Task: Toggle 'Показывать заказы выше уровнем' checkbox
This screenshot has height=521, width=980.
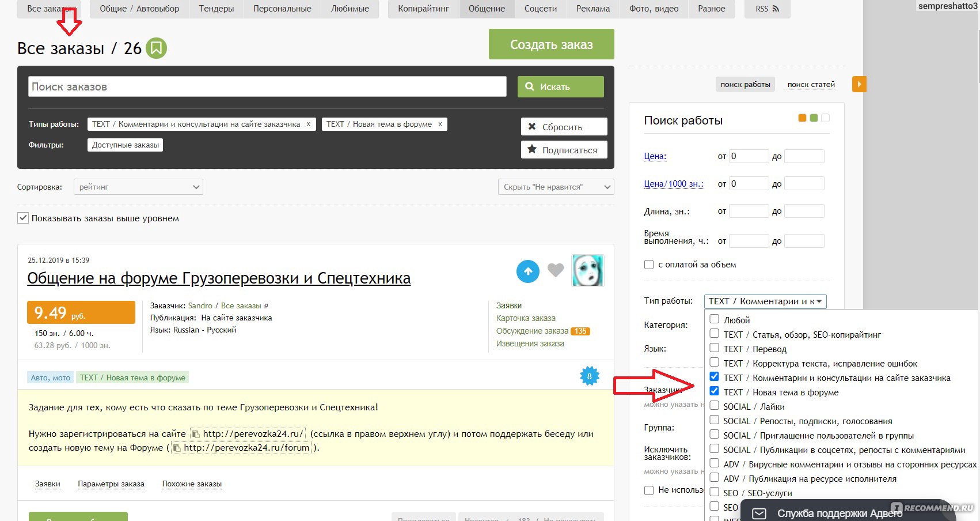Action: point(23,218)
